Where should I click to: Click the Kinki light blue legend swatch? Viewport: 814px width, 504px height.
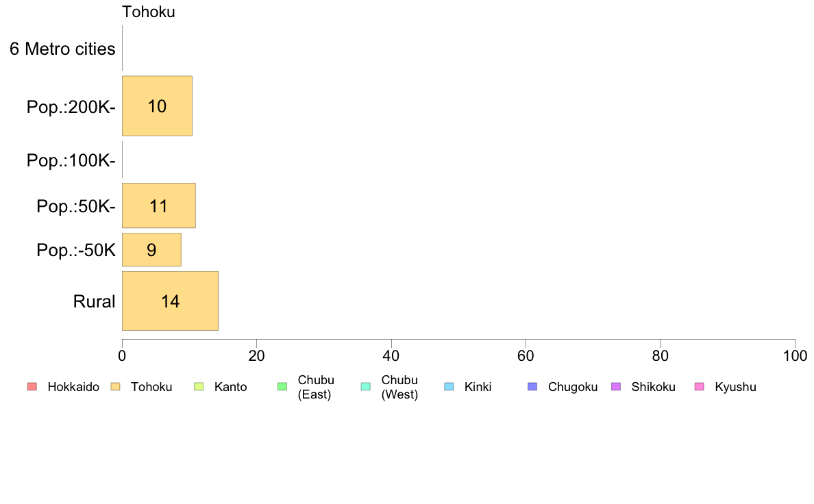(449, 387)
